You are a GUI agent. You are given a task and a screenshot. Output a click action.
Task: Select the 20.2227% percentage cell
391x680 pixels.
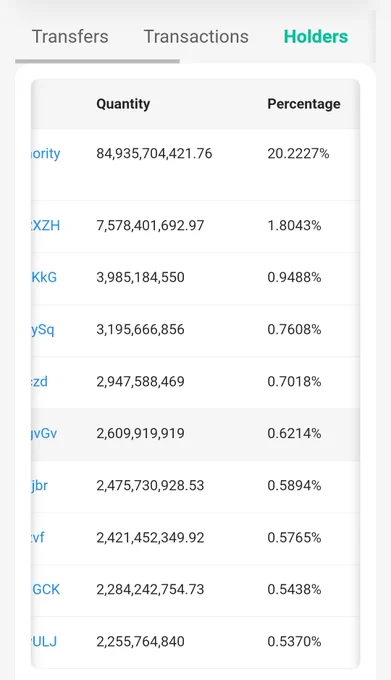pos(298,154)
